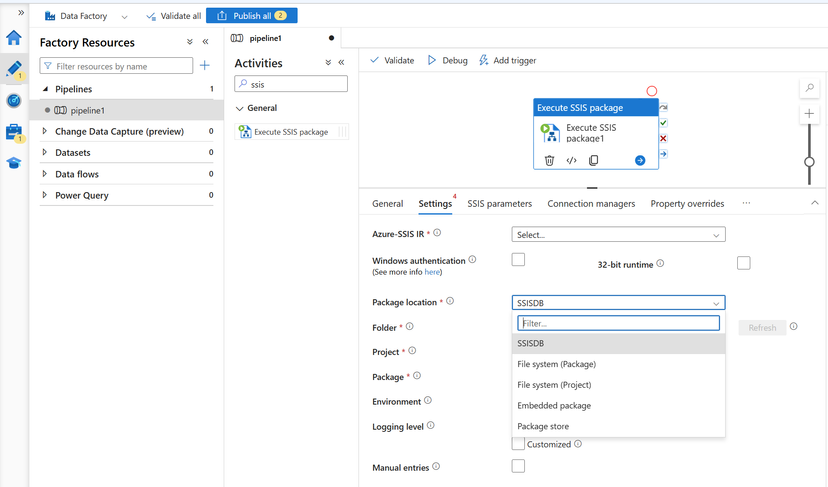Image resolution: width=828 pixels, height=487 pixels.
Task: Click Add trigger
Action: (507, 60)
